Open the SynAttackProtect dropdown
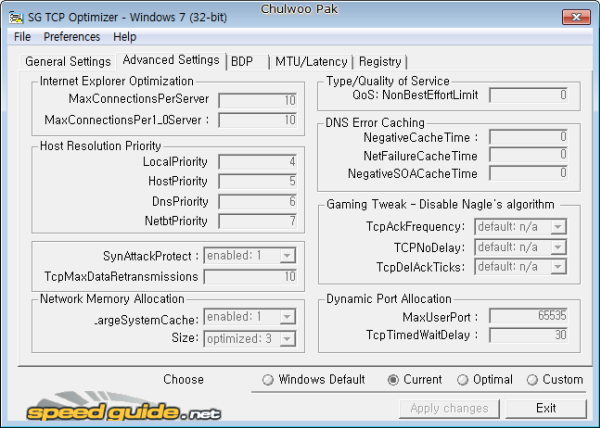The width and height of the screenshot is (600, 428). click(287, 255)
